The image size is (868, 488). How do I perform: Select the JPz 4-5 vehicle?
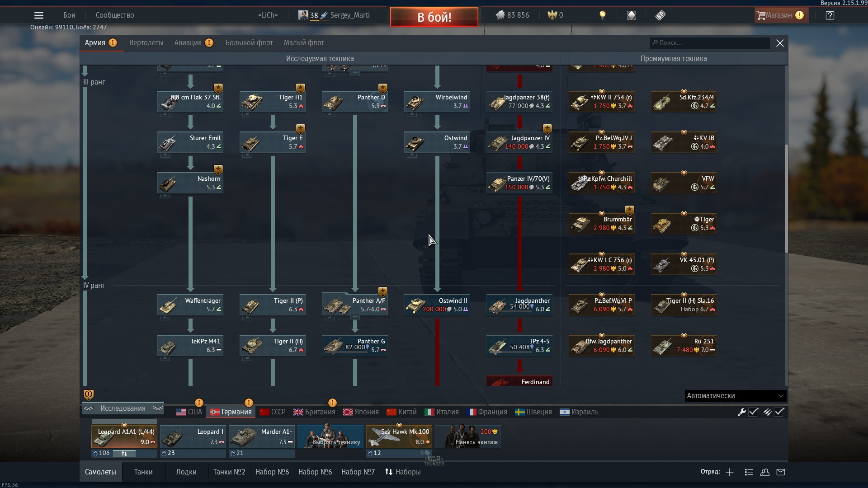(519, 346)
